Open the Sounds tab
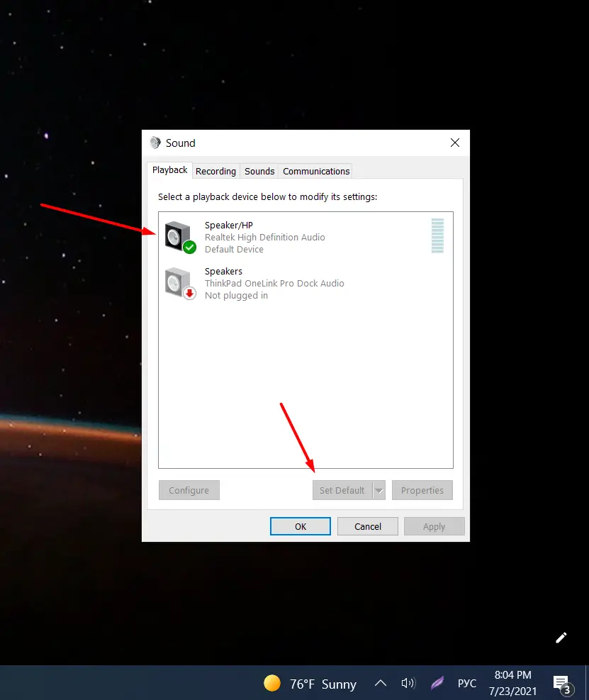 coord(259,172)
